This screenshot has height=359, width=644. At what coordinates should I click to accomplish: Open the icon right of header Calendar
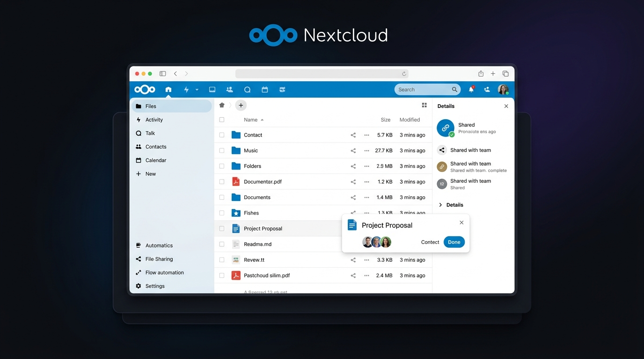(x=282, y=89)
